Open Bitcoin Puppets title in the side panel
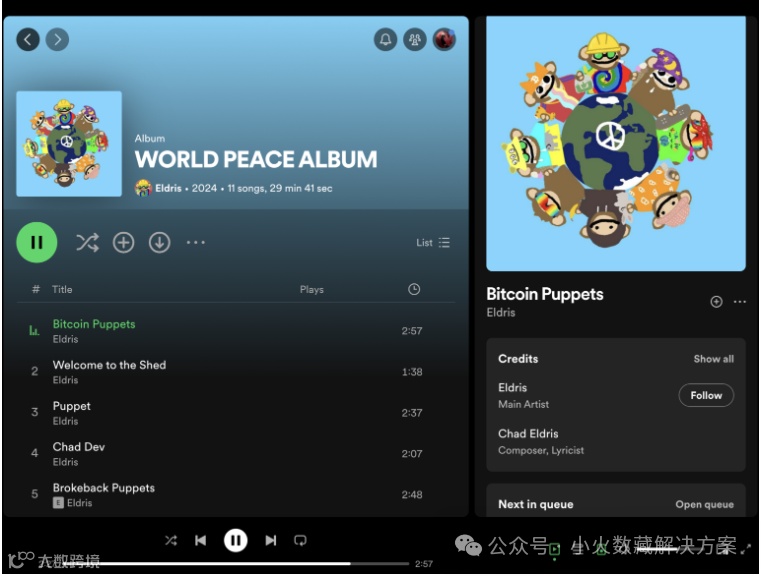This screenshot has height=576, width=761. pyautogui.click(x=545, y=294)
